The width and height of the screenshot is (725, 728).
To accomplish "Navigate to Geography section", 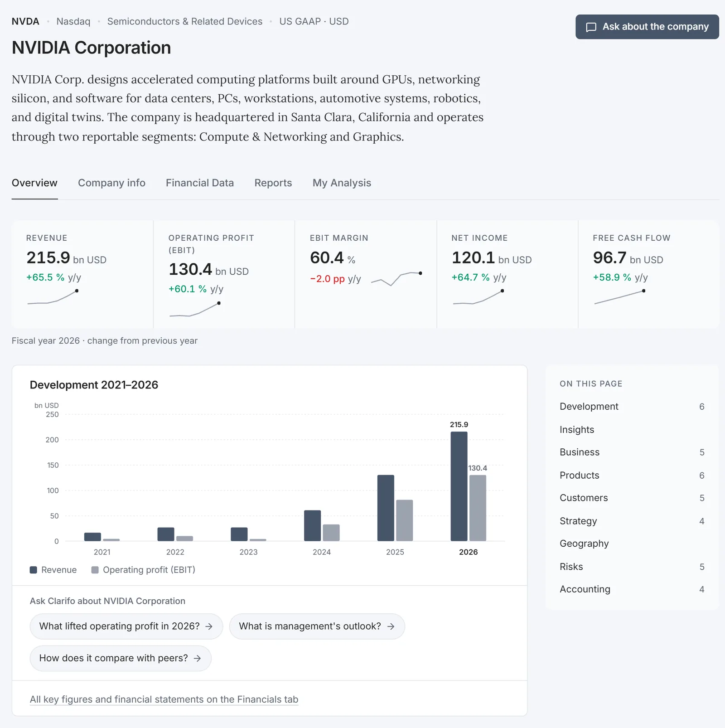I will pos(632,544).
